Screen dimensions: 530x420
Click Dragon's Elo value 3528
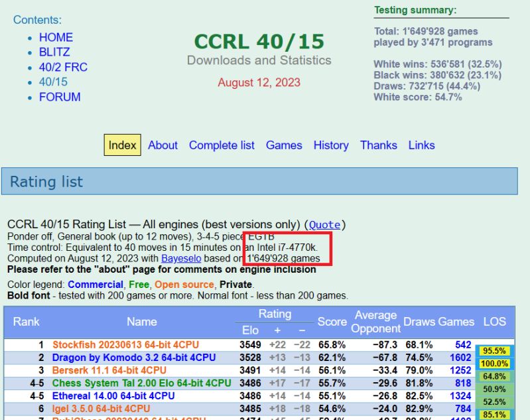pos(250,358)
